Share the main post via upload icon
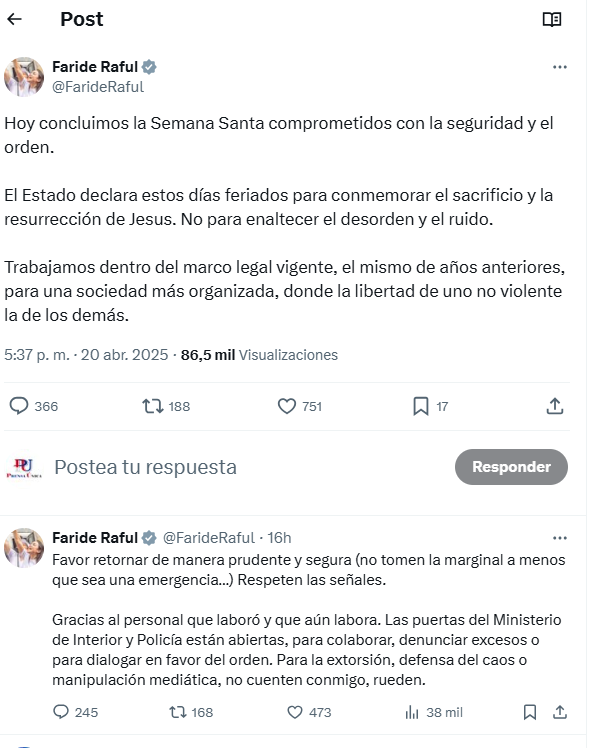The width and height of the screenshot is (602, 748). [555, 406]
